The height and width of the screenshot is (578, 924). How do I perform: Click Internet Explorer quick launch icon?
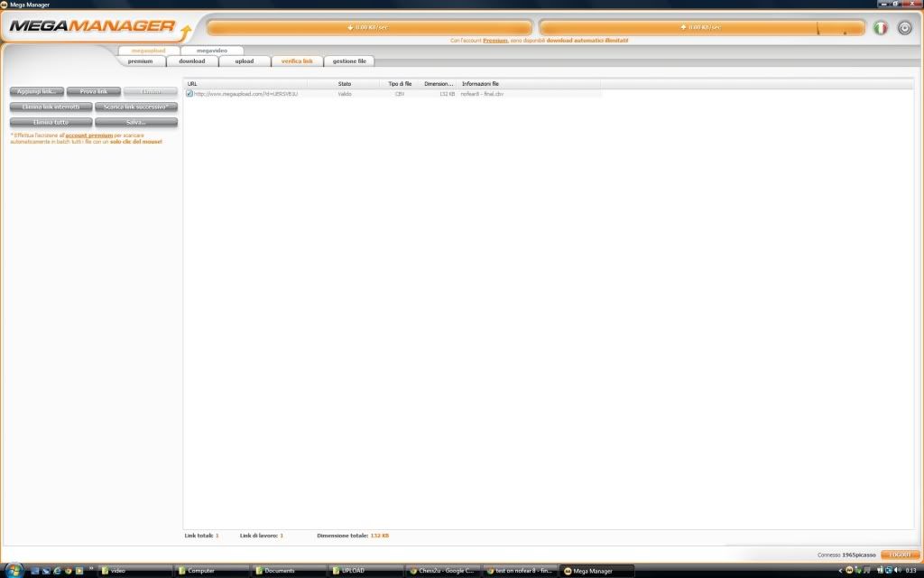click(57, 571)
